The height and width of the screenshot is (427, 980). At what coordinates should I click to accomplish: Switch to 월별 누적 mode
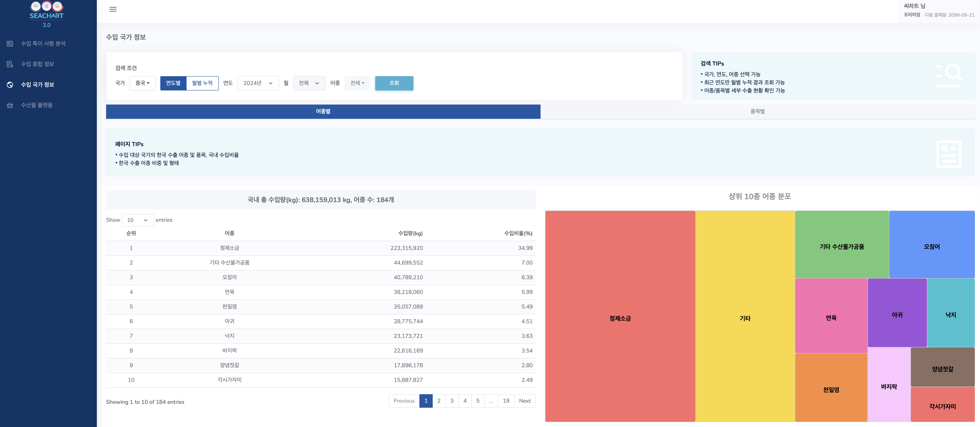pos(202,83)
